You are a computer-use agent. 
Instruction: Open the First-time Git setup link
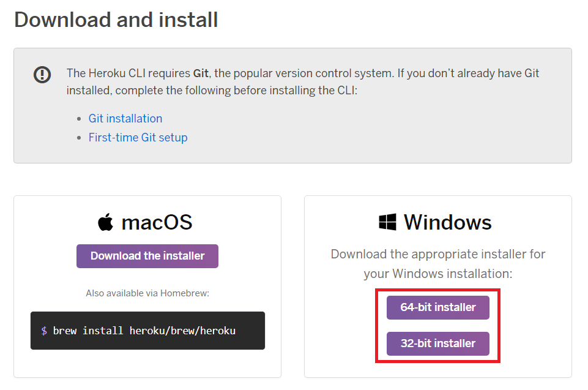click(x=138, y=137)
